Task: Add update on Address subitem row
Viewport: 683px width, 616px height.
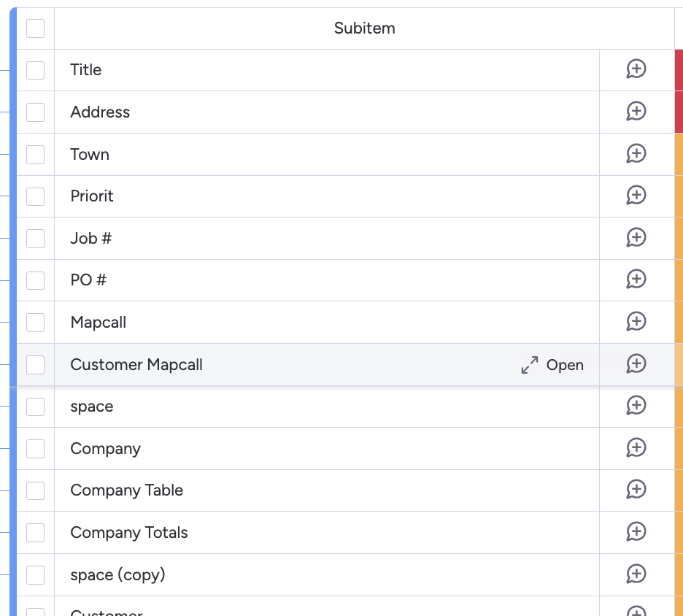Action: tap(636, 112)
